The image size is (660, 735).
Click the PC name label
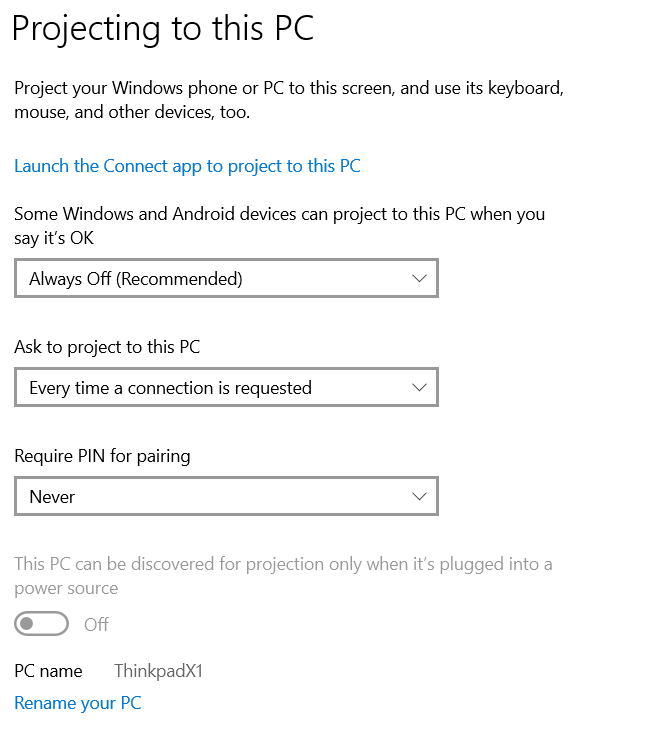point(48,671)
